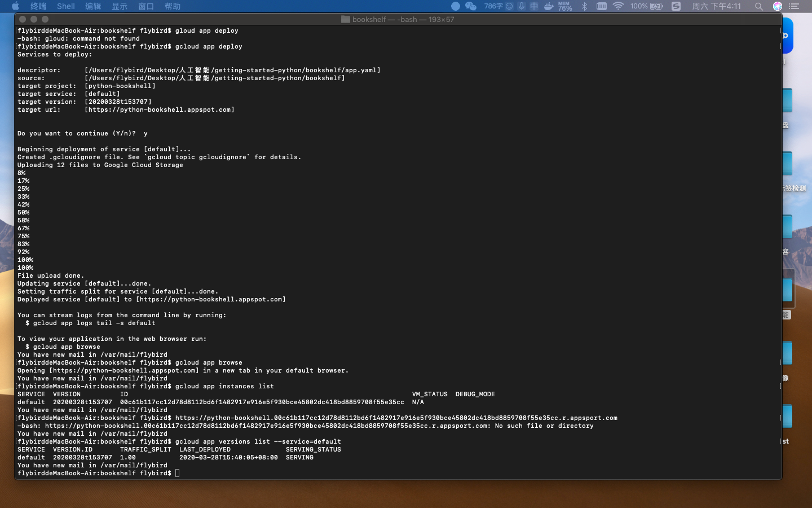Click the keyboard viewer icon
This screenshot has height=508, width=812.
coord(602,6)
